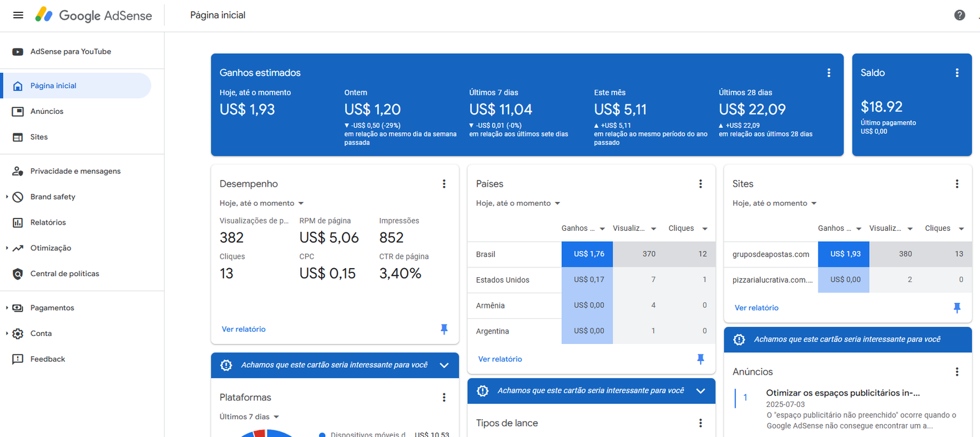Expand Pagamentos submenu arrow

(x=7, y=308)
